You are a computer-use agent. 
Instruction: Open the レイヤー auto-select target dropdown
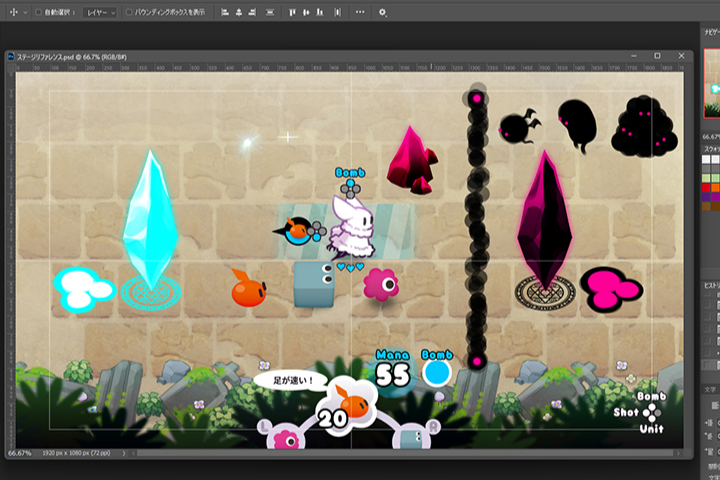(99, 12)
